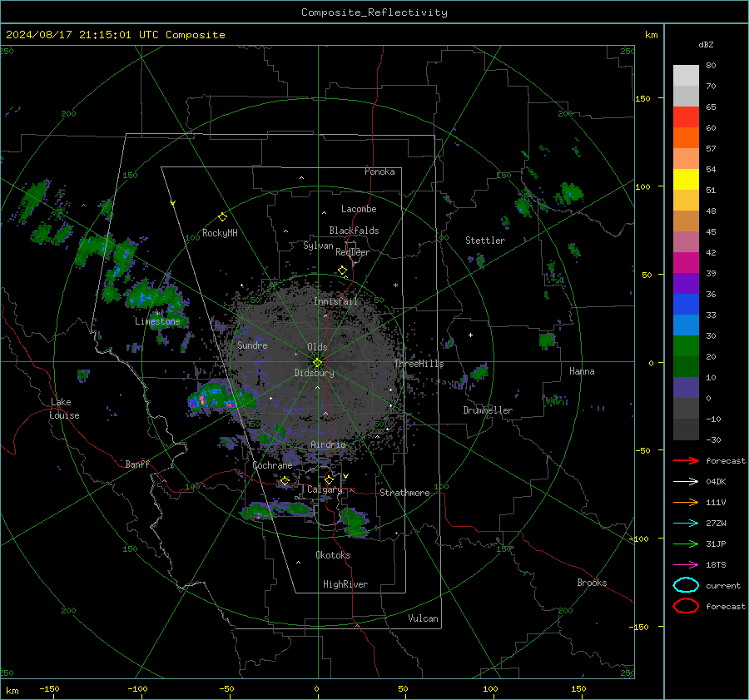Click the Lake Louise label
This screenshot has height=700, width=749.
click(x=64, y=409)
